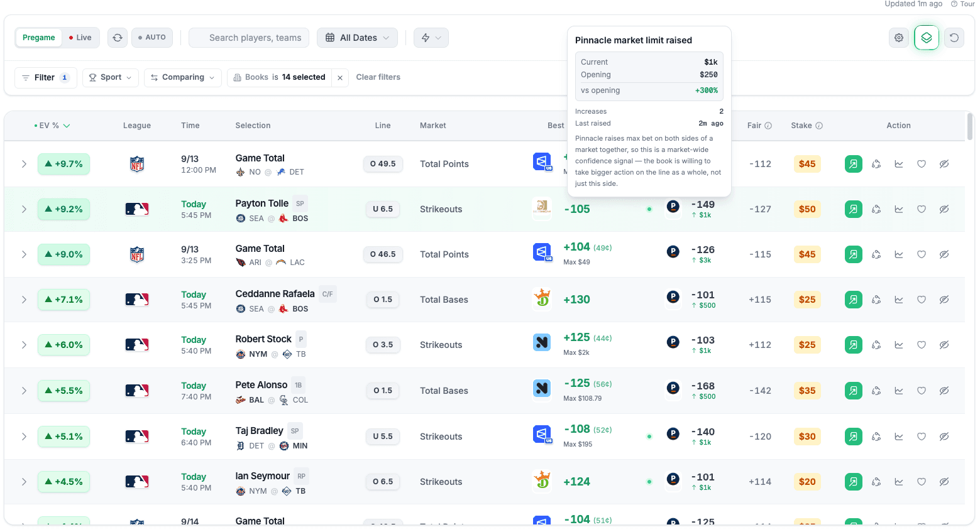Favorite the Robert Stock strikeouts bet

point(922,345)
